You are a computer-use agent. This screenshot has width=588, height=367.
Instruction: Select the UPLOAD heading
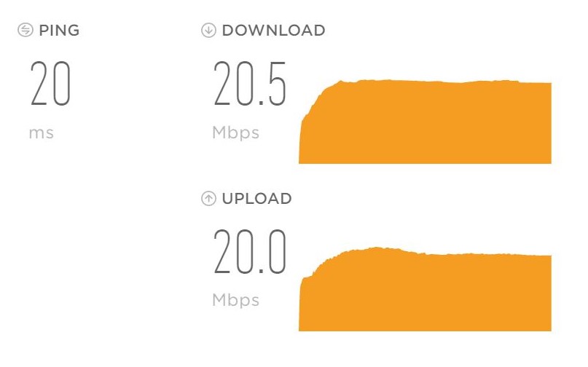click(257, 199)
